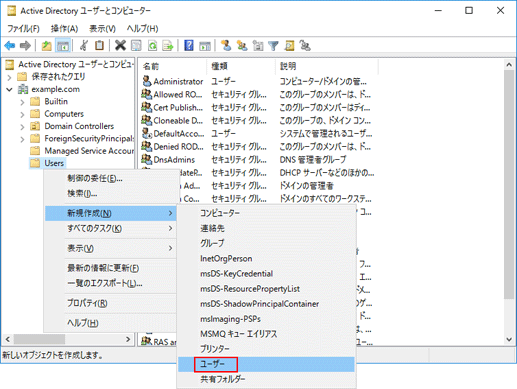This screenshot has height=389, width=517.
Task: Click the Refresh toolbar icon
Action: click(x=152, y=45)
